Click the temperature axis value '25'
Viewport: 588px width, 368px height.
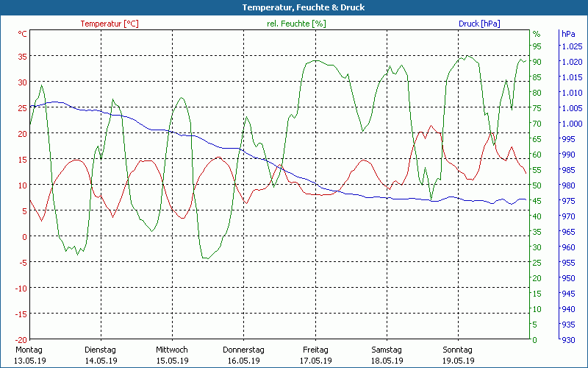click(22, 107)
